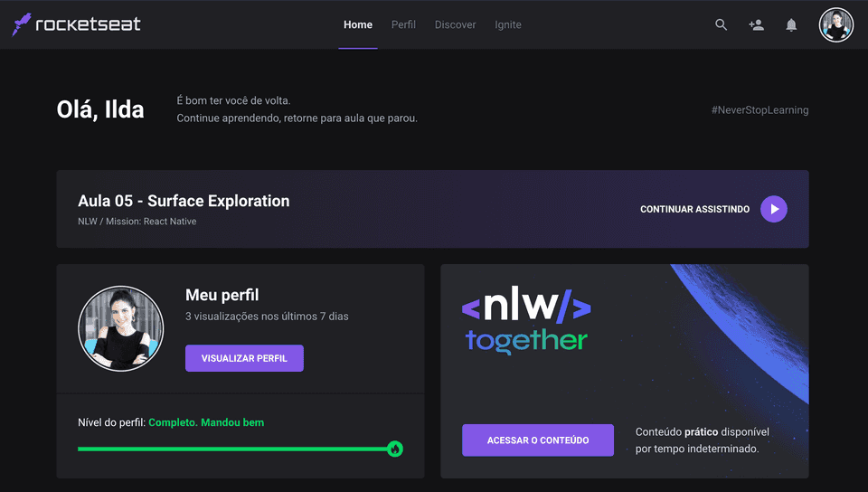Click the Acessar o Conteúdo button
This screenshot has width=868, height=492.
537,440
